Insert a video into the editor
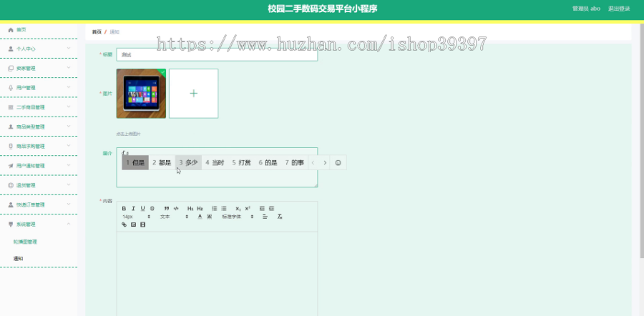Screen dimensions: 644x316 click(143, 224)
